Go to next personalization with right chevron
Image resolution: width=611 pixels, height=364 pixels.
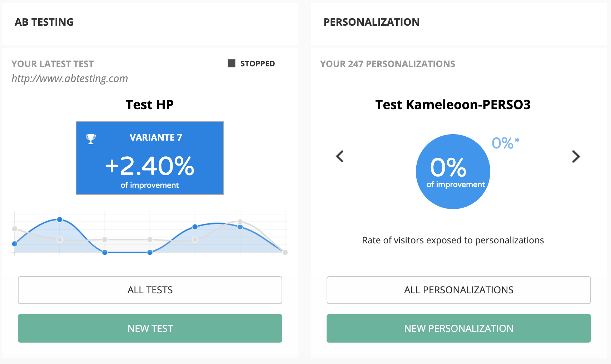tap(576, 156)
